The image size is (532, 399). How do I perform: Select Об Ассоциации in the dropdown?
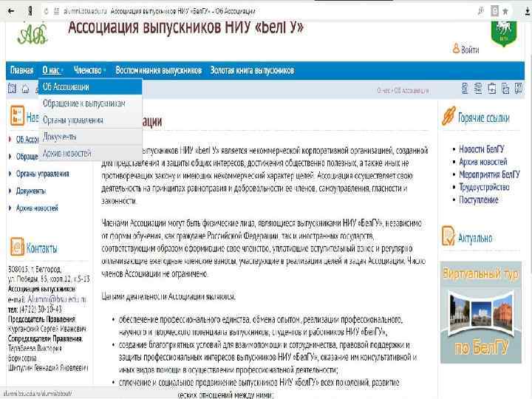[90, 87]
